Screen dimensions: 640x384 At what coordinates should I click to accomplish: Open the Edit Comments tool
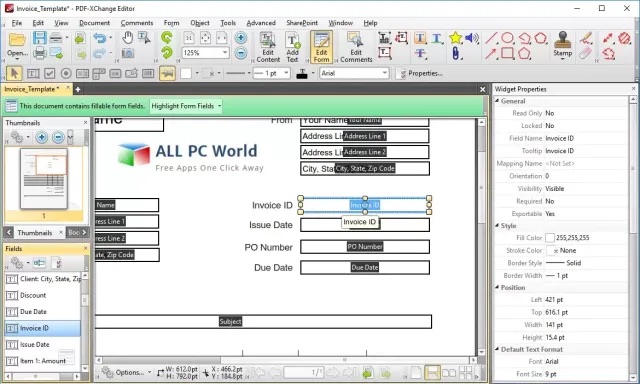point(356,47)
